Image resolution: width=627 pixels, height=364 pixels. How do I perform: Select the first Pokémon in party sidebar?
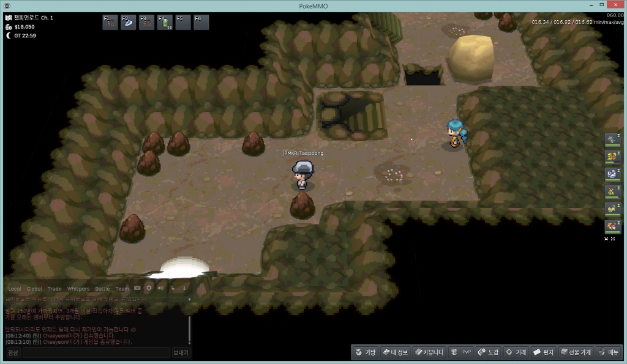(x=612, y=139)
